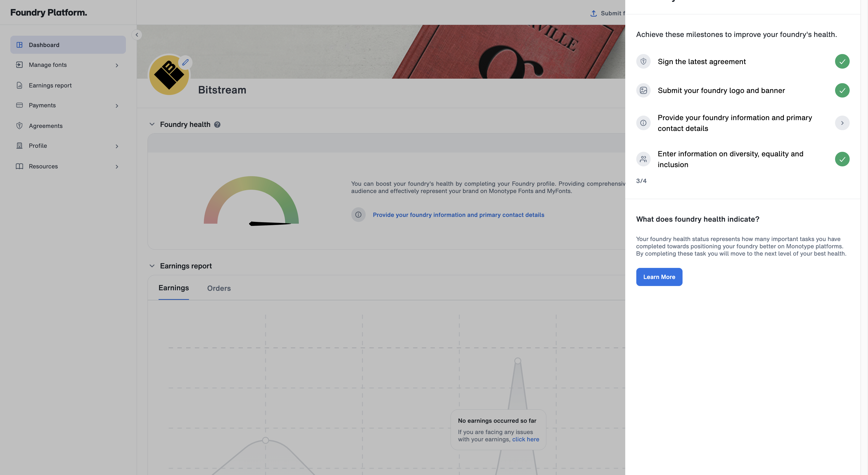This screenshot has height=475, width=868.
Task: Click the image icon beside logo and banner milestone
Action: pos(643,90)
